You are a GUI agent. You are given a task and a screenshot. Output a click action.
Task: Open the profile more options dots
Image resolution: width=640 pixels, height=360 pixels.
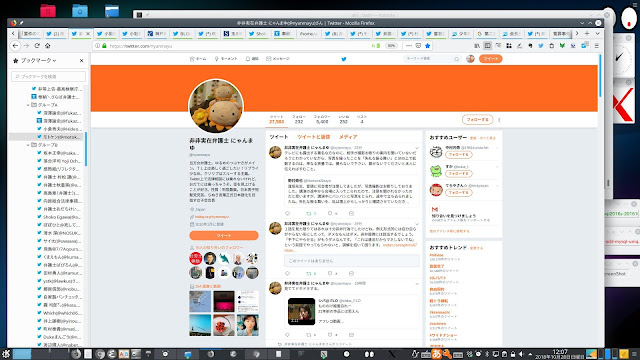(499, 120)
